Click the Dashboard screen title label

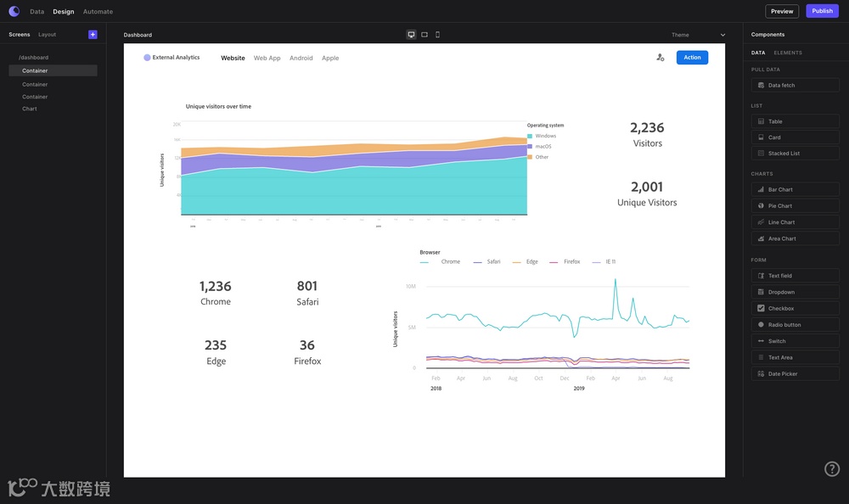pyautogui.click(x=138, y=35)
